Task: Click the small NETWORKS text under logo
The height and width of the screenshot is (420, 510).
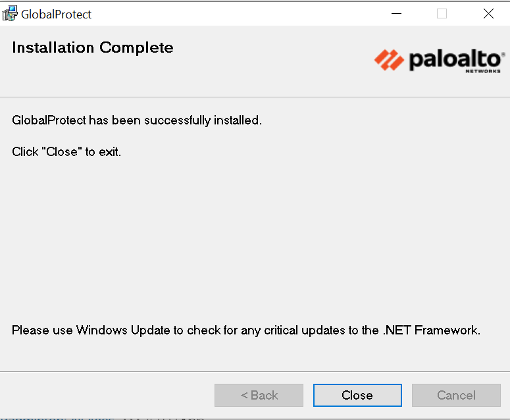Action: click(x=482, y=70)
